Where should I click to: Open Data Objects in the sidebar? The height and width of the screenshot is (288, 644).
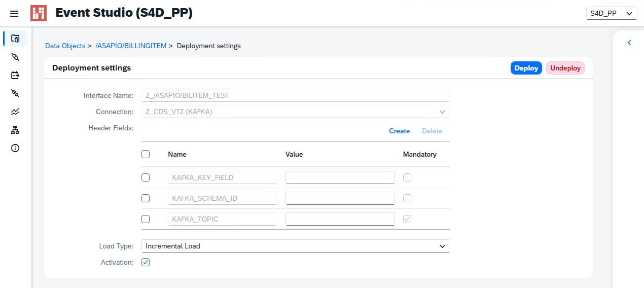(15, 39)
